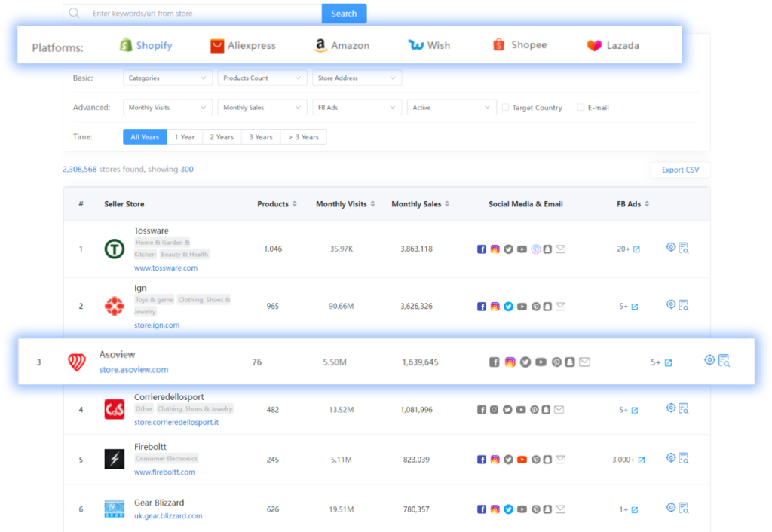Click Tossware's Pinterest icon

pyautogui.click(x=536, y=249)
